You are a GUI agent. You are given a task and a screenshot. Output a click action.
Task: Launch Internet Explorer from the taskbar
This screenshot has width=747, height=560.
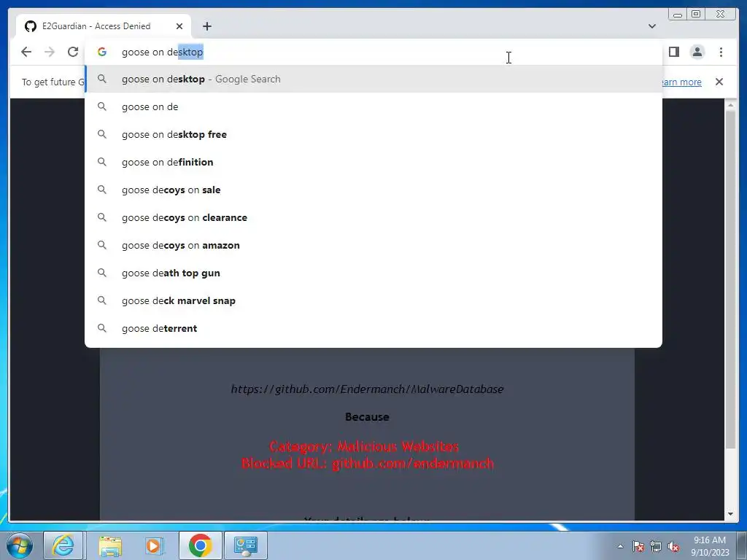tap(63, 545)
